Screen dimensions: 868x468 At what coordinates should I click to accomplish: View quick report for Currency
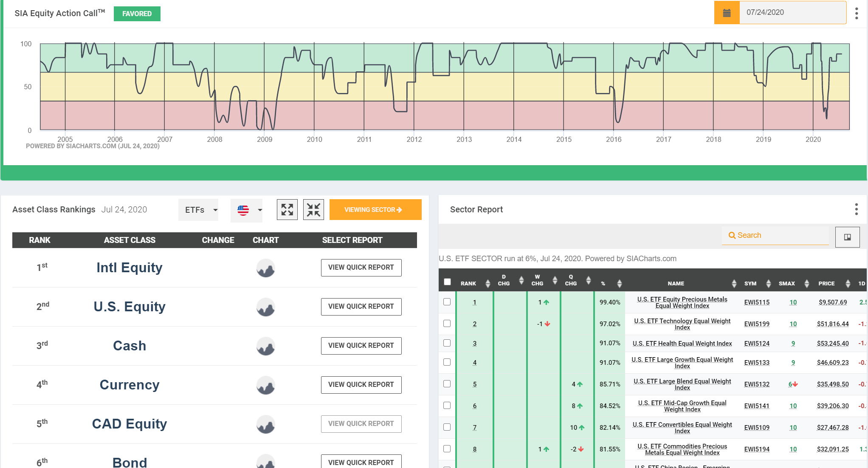(361, 385)
